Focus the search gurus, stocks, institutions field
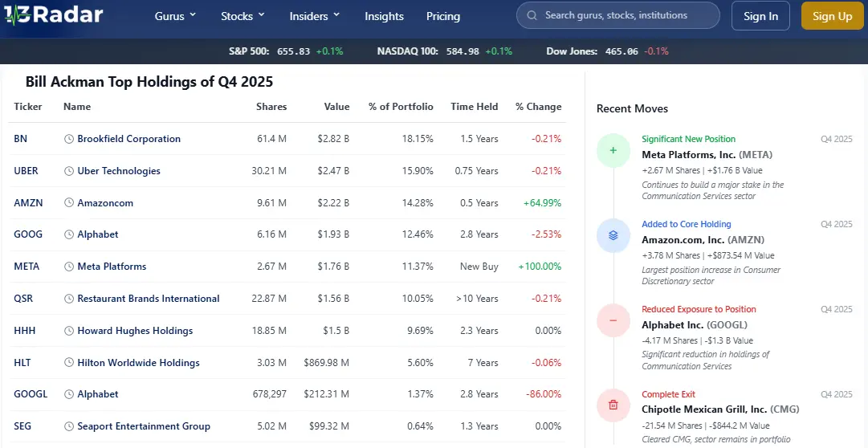Viewport: 868px width, 448px height. (x=625, y=15)
